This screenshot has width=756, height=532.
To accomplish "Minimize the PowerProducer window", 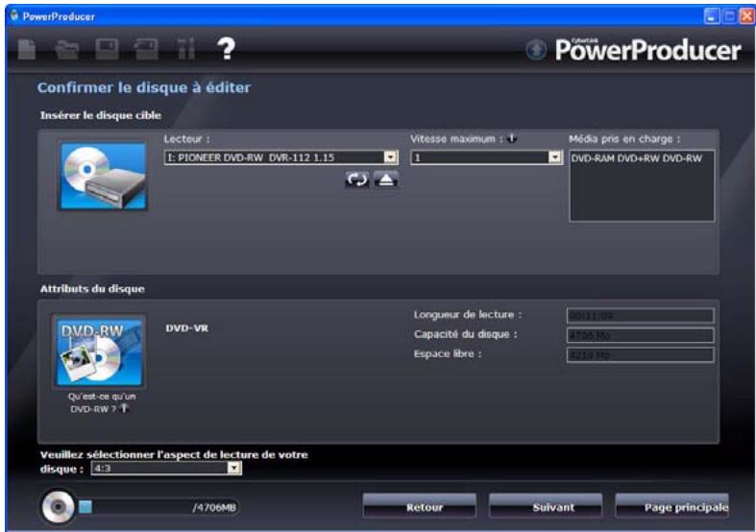I will pos(712,16).
